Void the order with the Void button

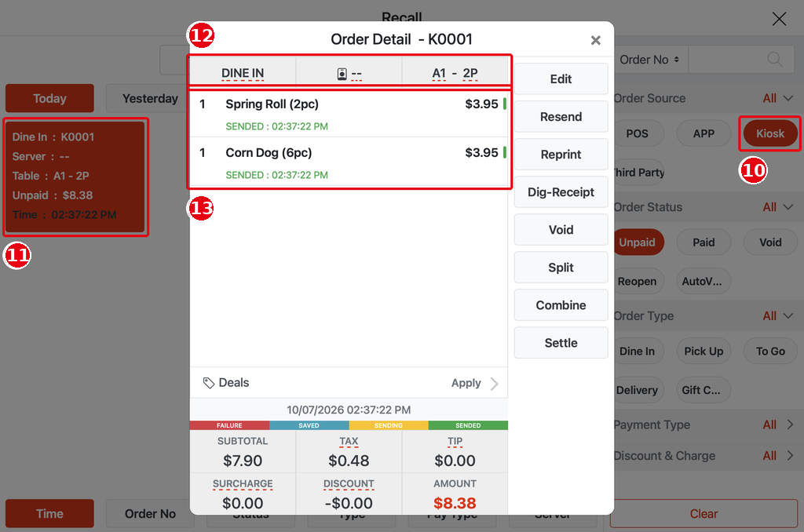(561, 230)
